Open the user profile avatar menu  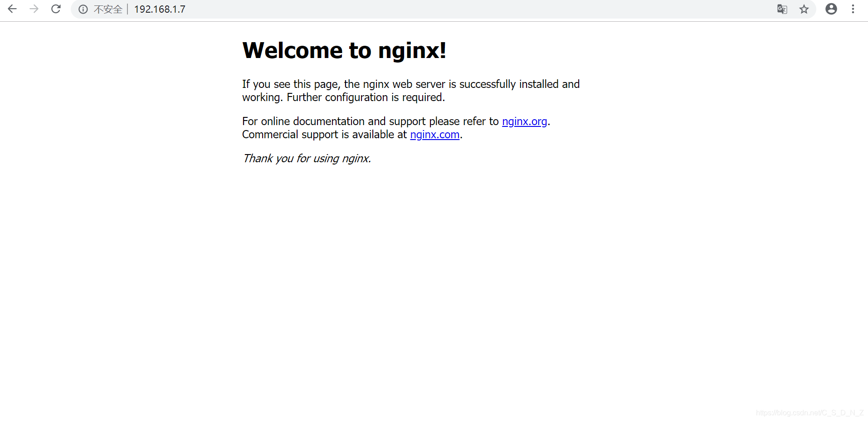pyautogui.click(x=831, y=9)
